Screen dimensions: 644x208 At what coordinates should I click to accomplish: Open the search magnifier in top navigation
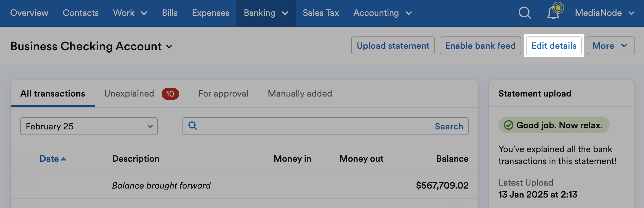[525, 13]
